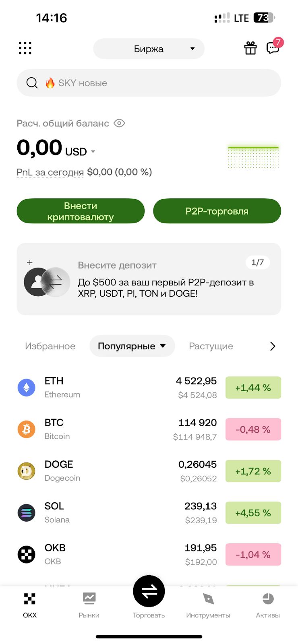Open Рынки markets chart icon
Screen dimensions: 298x644
tap(89, 599)
